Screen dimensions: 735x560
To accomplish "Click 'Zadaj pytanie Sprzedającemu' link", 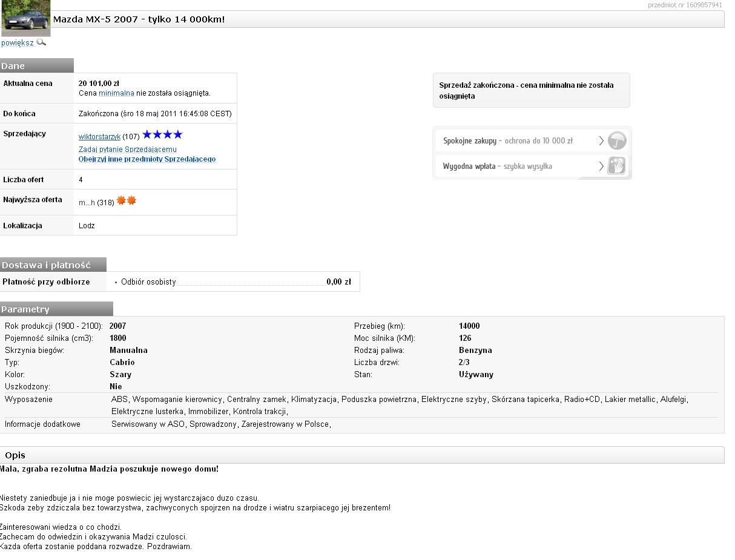I will pos(128,150).
